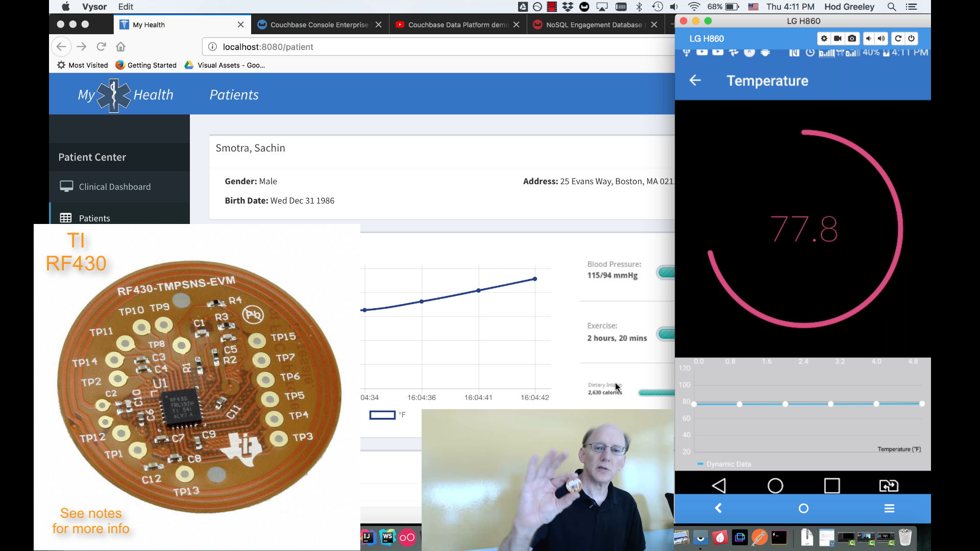Click Blood Pressure progress bar
The width and height of the screenshot is (980, 551).
point(666,272)
